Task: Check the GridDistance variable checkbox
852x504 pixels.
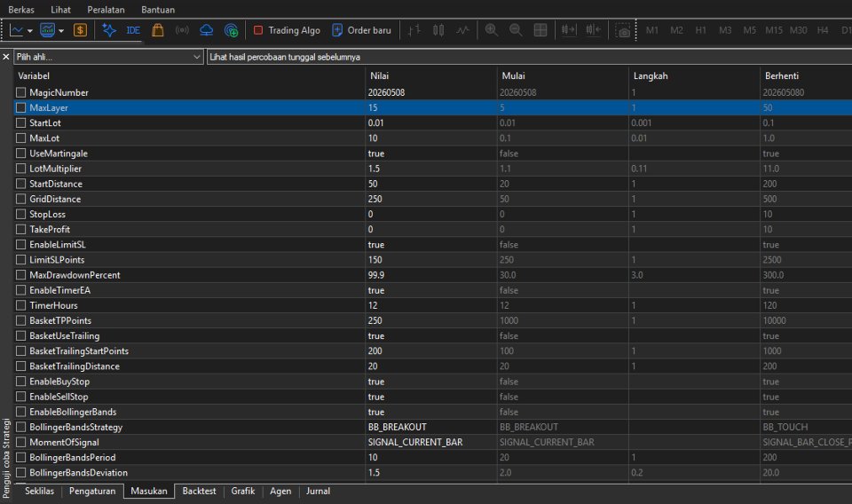Action: click(x=20, y=199)
